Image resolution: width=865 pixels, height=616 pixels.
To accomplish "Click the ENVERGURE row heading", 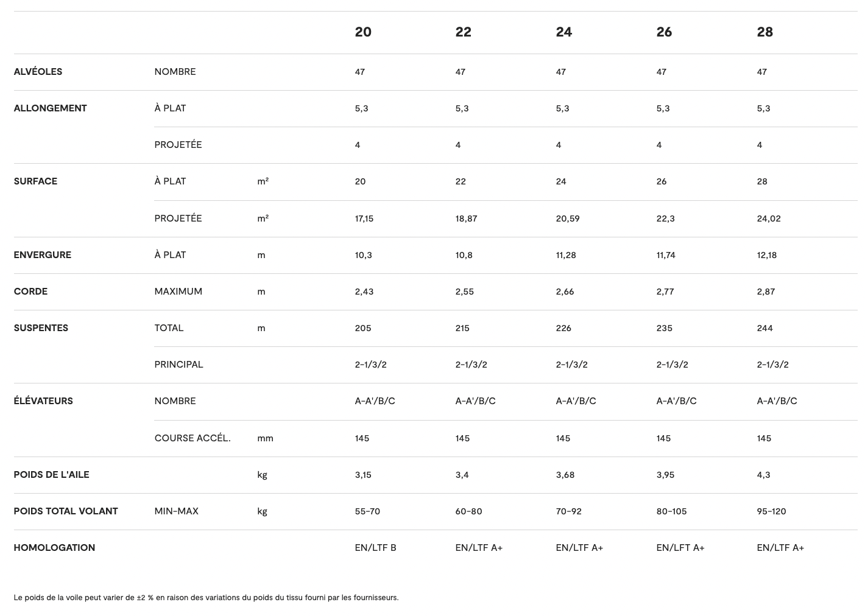I will coord(42,255).
